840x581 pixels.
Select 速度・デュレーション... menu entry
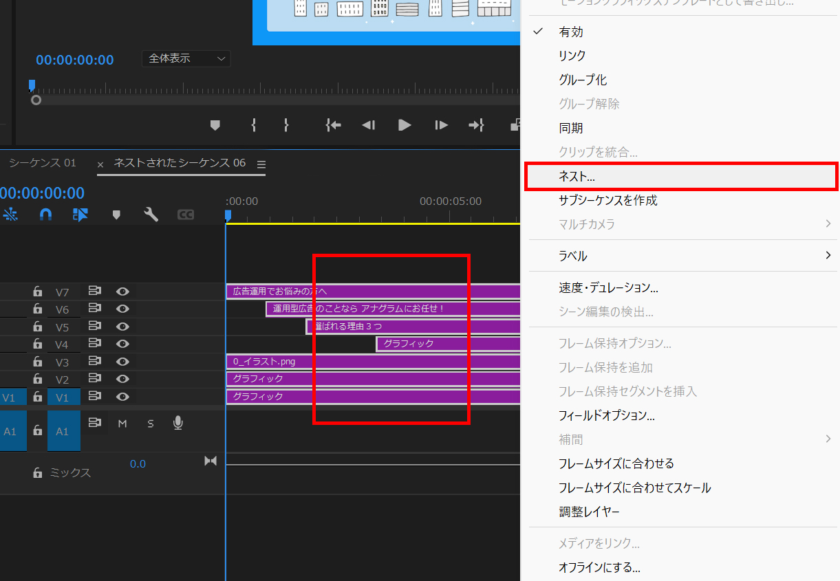(608, 288)
